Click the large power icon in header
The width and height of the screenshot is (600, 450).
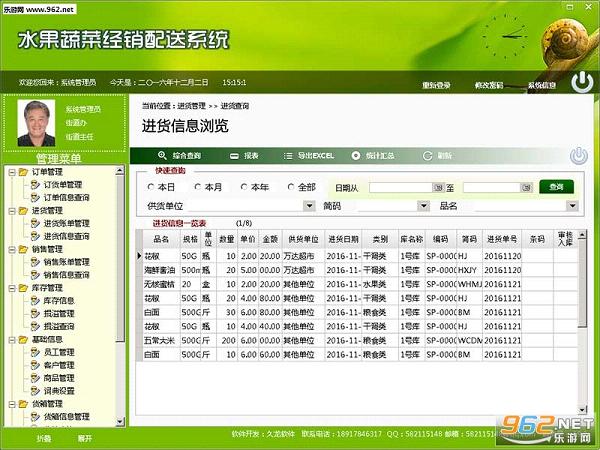tap(582, 82)
